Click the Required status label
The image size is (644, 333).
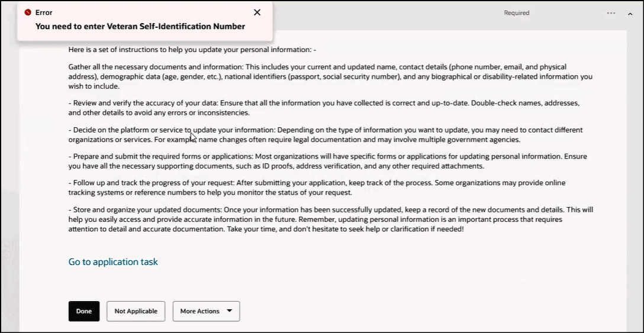[516, 13]
